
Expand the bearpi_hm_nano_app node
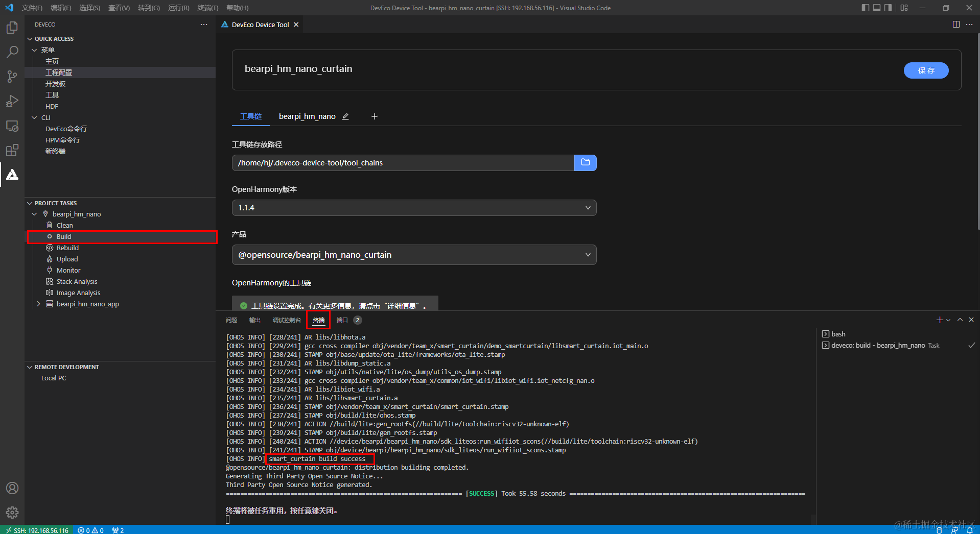tap(38, 304)
